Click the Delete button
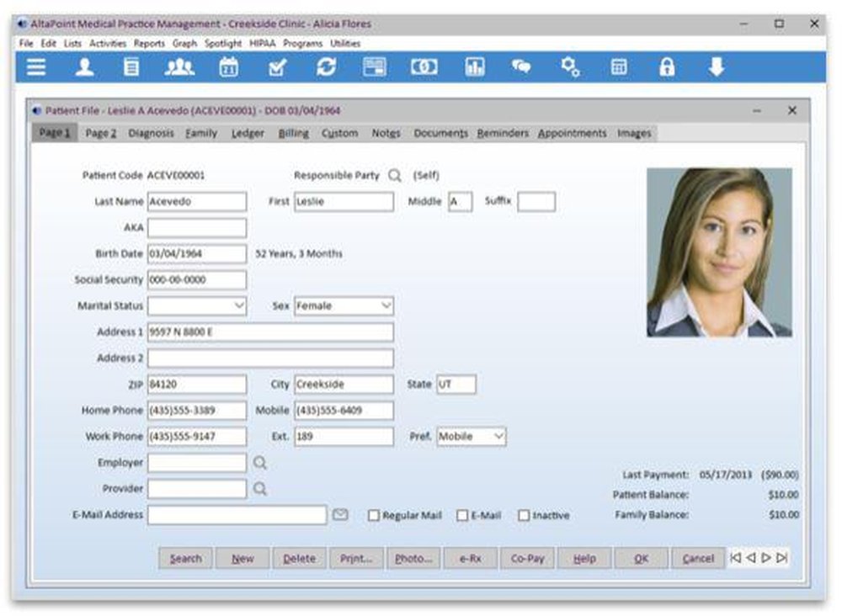The image size is (842, 616). [x=300, y=559]
